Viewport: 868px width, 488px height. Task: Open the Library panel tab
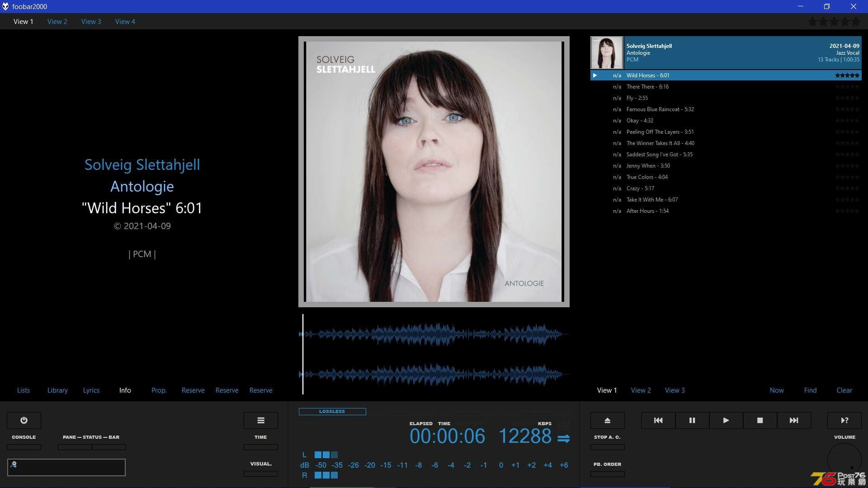pos(57,390)
